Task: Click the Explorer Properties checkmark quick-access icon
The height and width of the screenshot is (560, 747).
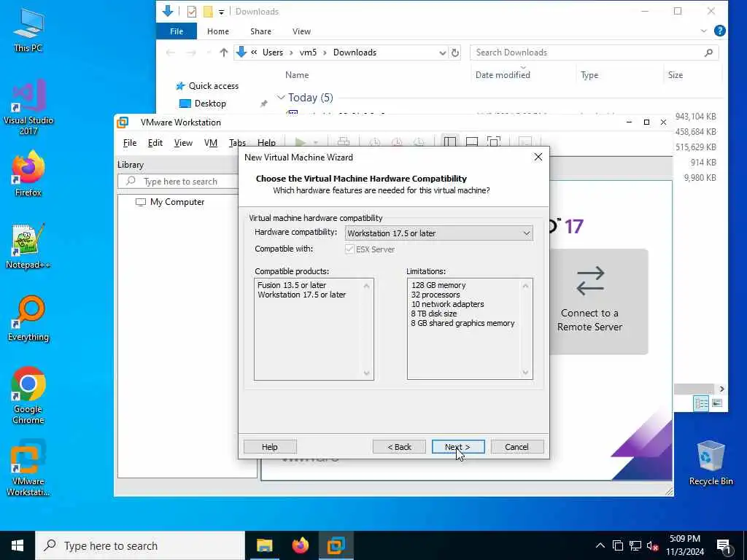Action: 192,12
